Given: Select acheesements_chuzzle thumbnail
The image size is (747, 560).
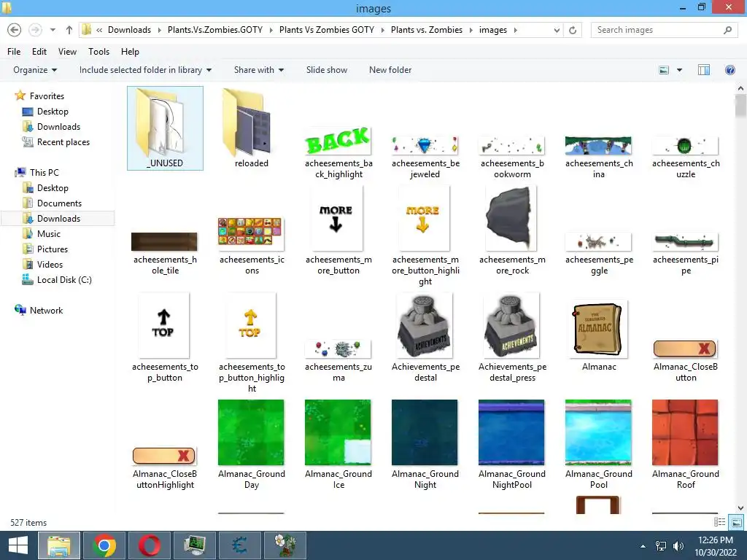Looking at the screenshot, I should [x=685, y=146].
